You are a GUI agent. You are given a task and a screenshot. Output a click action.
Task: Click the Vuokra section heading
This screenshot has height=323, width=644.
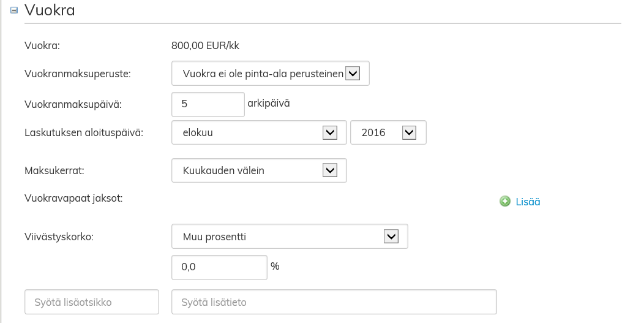[x=50, y=10]
